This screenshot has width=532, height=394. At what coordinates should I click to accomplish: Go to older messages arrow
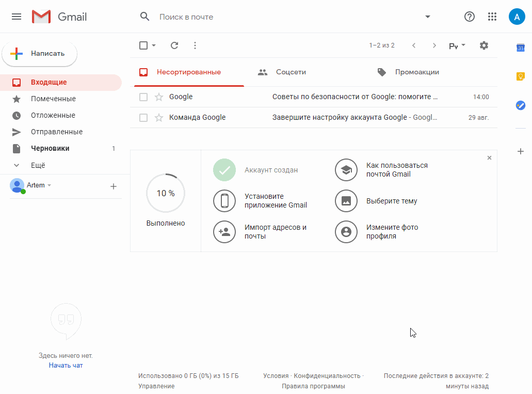tap(434, 45)
